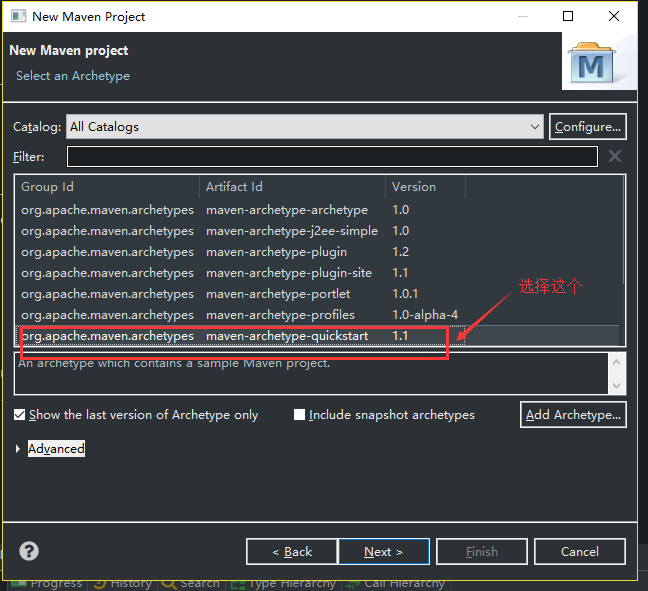Screen dimensions: 648x591
Task: Select the maven-archetype-plugin-site row
Action: [x=319, y=273]
